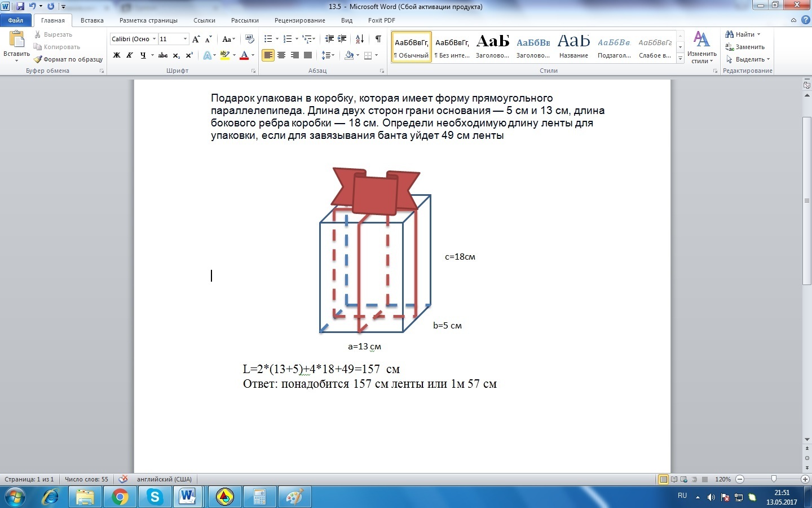Toggle underline (Ч) formatting
The width and height of the screenshot is (812, 508).
point(143,55)
